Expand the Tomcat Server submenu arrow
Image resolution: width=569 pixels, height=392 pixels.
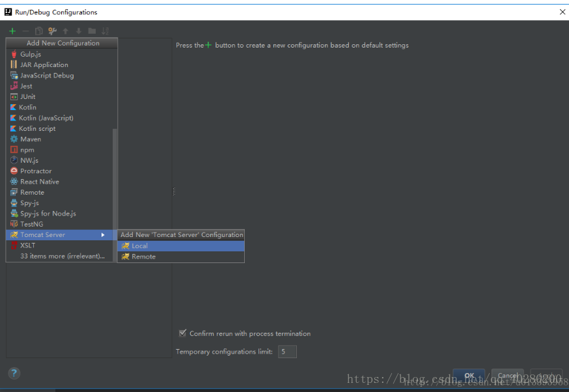coord(103,235)
